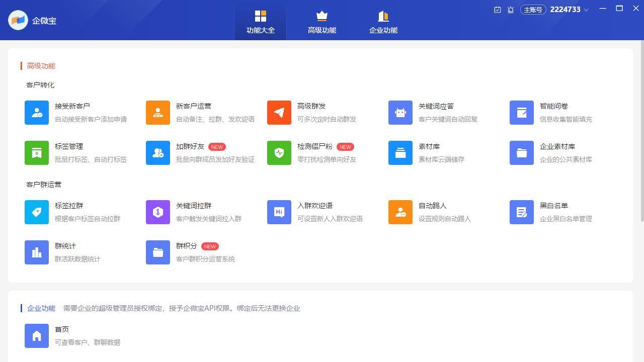Open the 黑白名单 icon
The width and height of the screenshot is (644, 362).
[x=522, y=212]
